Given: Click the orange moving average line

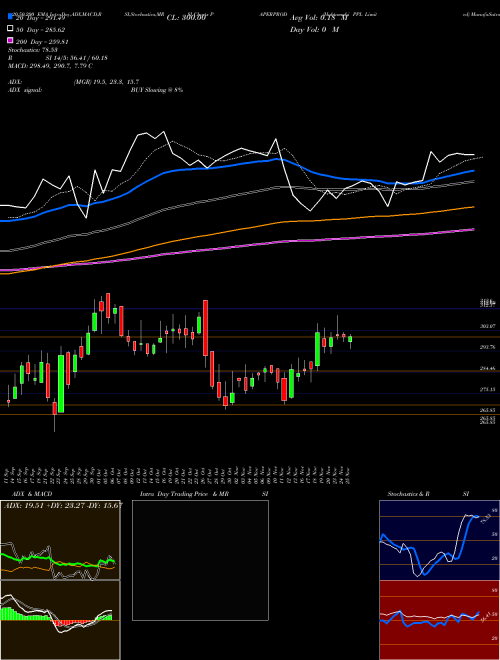Looking at the screenshot, I should (236, 231).
